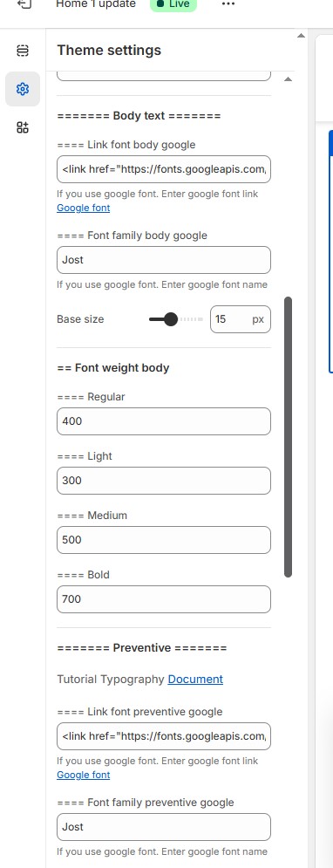The width and height of the screenshot is (333, 868).
Task: Focus the Font family body google field
Action: tap(164, 260)
